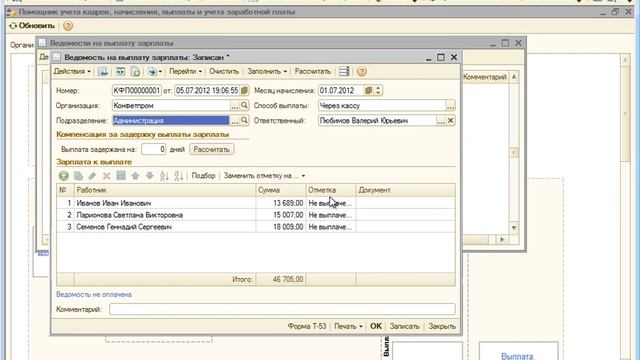Screen dimensions: 640x360
Task: Select row Семенов Геннадий Сергеевич
Action: (x=256, y=227)
